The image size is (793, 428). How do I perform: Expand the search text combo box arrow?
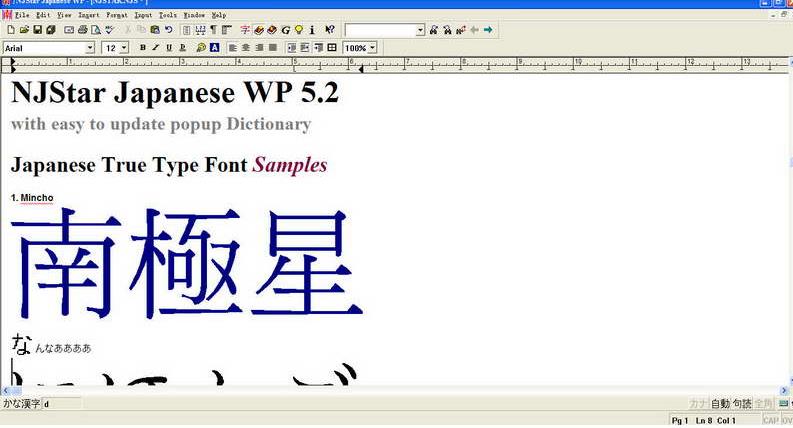pos(420,30)
